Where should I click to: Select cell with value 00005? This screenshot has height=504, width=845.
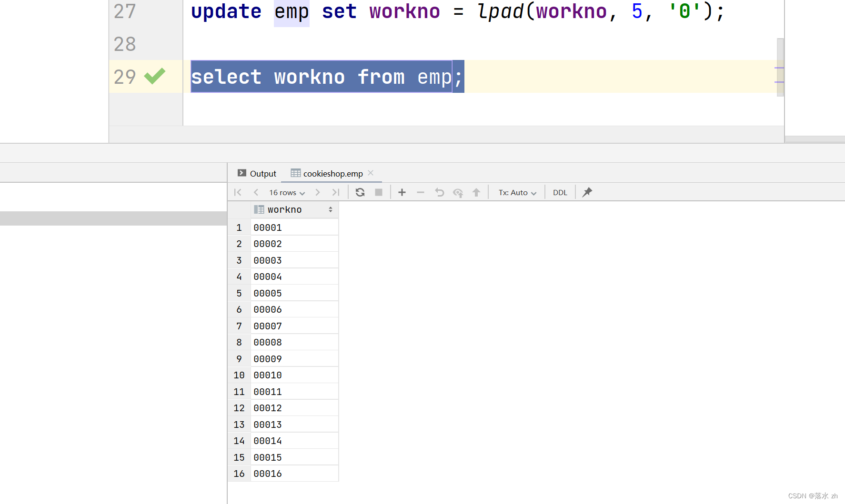(x=294, y=293)
